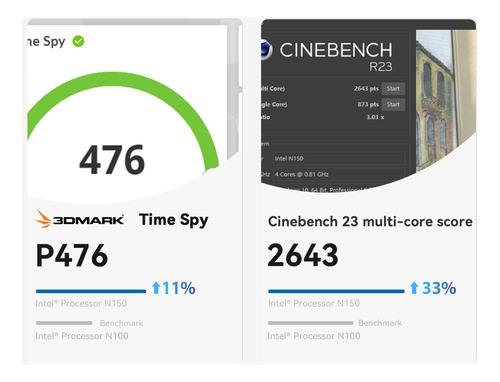Start the Cinebench Multi Core test

coord(393,89)
